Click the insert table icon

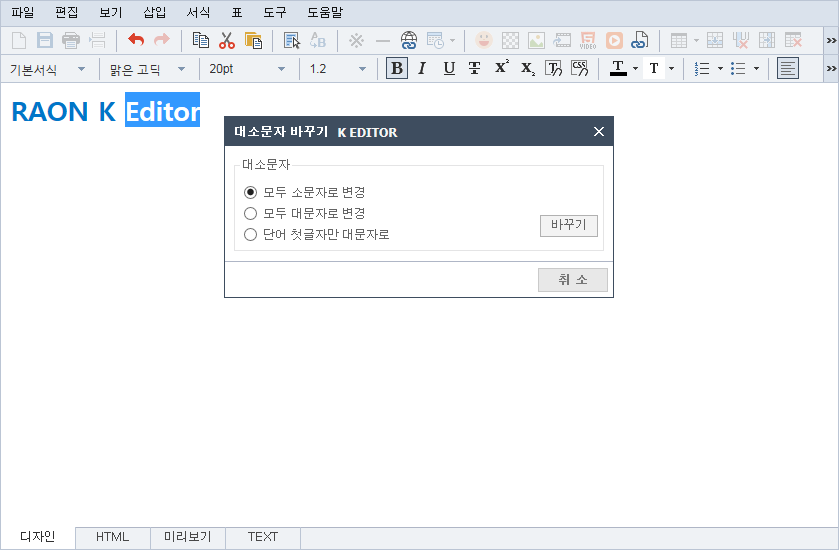point(678,41)
